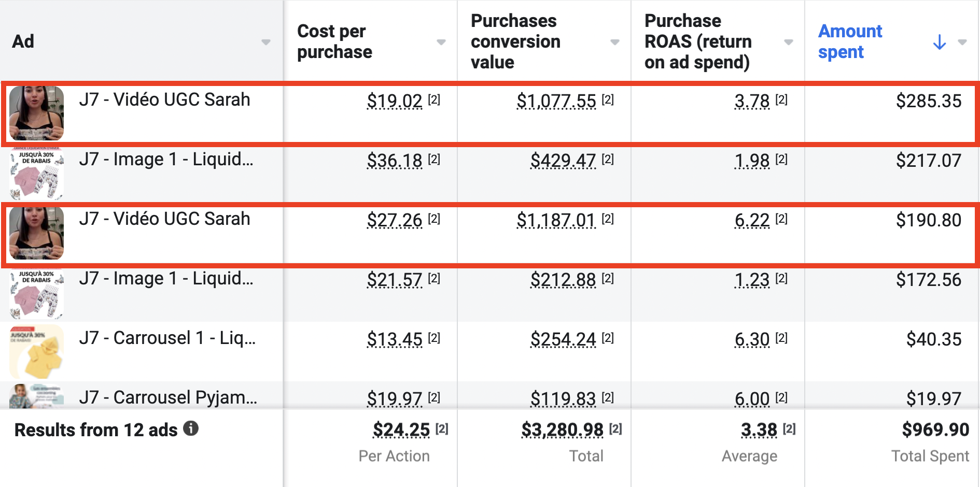
Task: Select the J7 - Carrousel 1 ad name
Action: coord(167,338)
